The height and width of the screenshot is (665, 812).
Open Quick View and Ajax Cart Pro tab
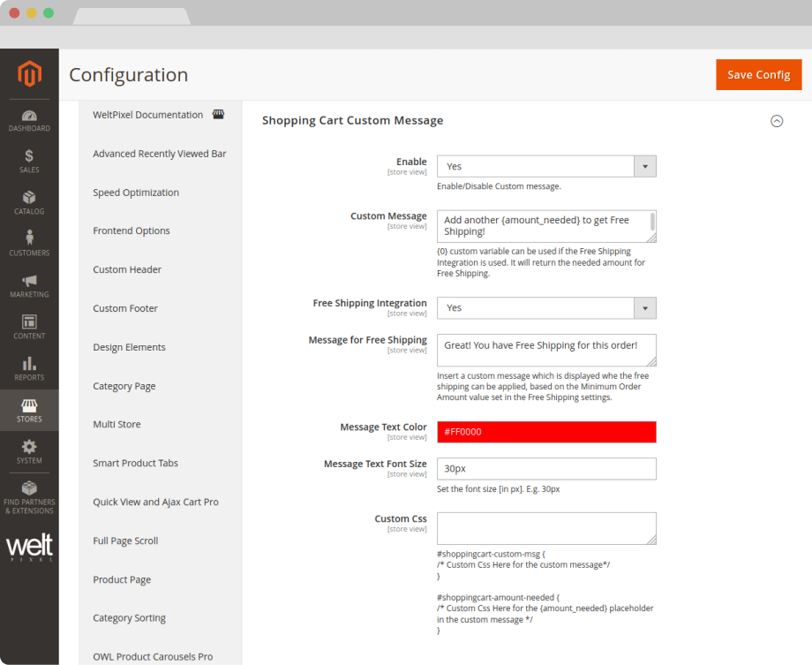pyautogui.click(x=155, y=502)
